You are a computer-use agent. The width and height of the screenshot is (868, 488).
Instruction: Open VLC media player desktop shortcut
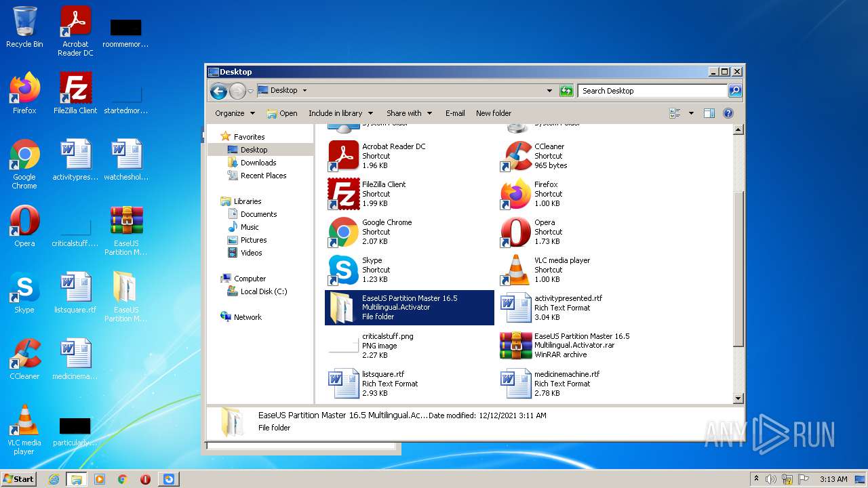[x=24, y=430]
